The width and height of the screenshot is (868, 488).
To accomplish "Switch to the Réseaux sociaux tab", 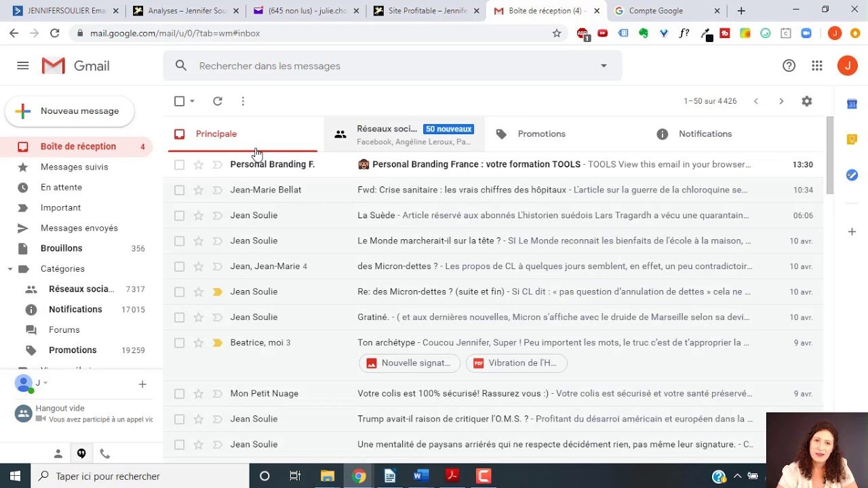I will (x=405, y=134).
